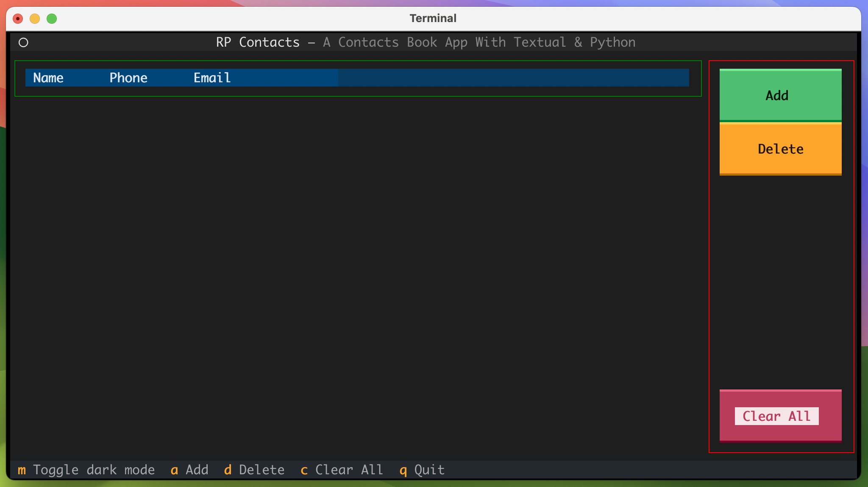
Task: Close the Terminal window with red button
Action: [x=18, y=19]
